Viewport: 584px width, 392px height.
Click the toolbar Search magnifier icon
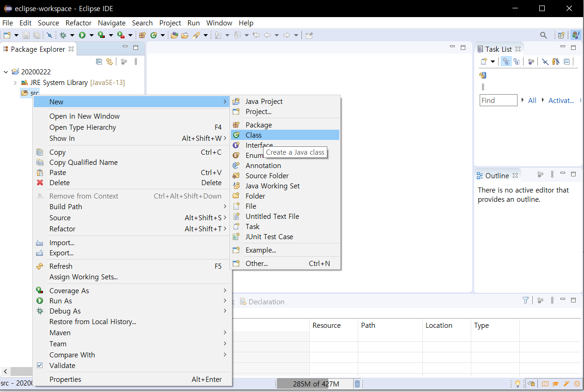point(544,35)
